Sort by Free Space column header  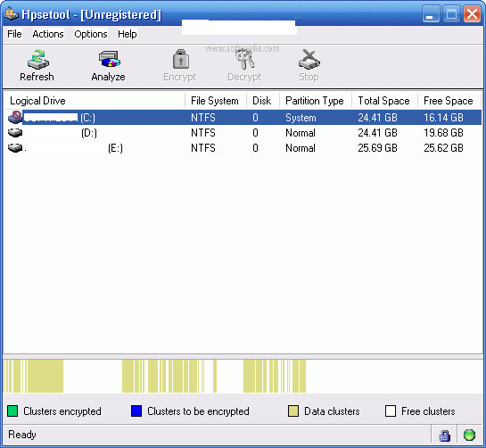[x=449, y=101]
